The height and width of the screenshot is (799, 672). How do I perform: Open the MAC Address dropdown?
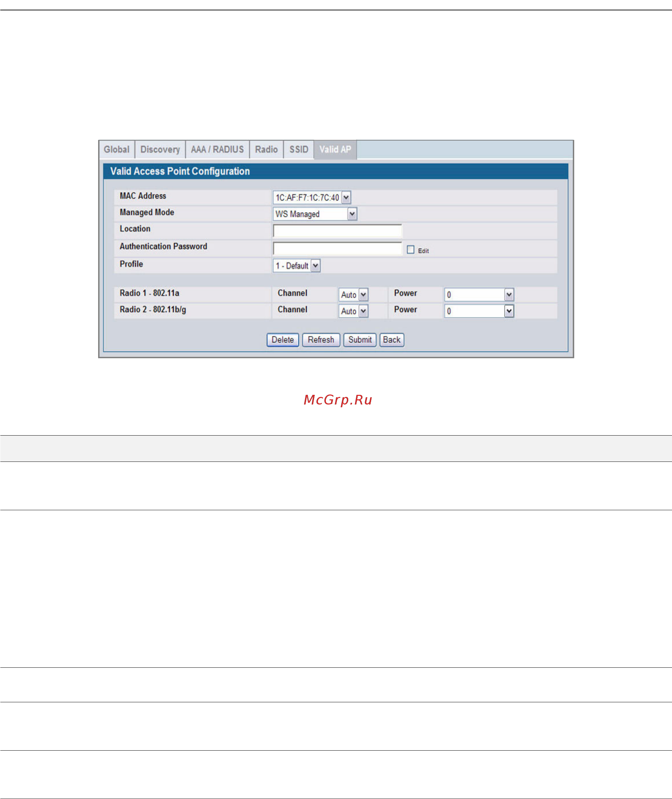click(312, 197)
